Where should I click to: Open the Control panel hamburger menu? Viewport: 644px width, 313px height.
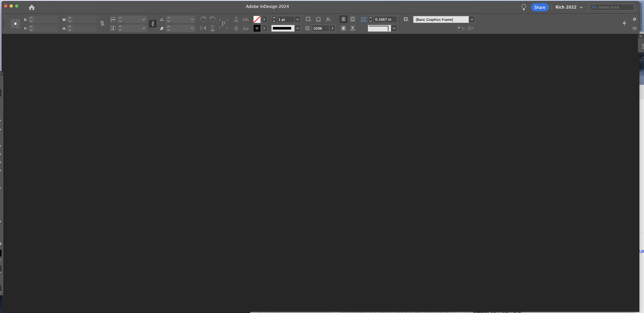tap(635, 28)
